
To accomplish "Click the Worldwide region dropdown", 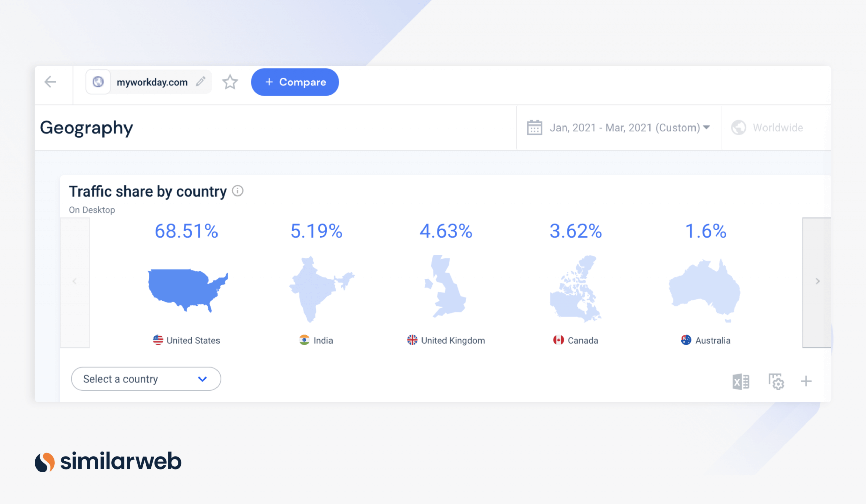I will pos(770,127).
